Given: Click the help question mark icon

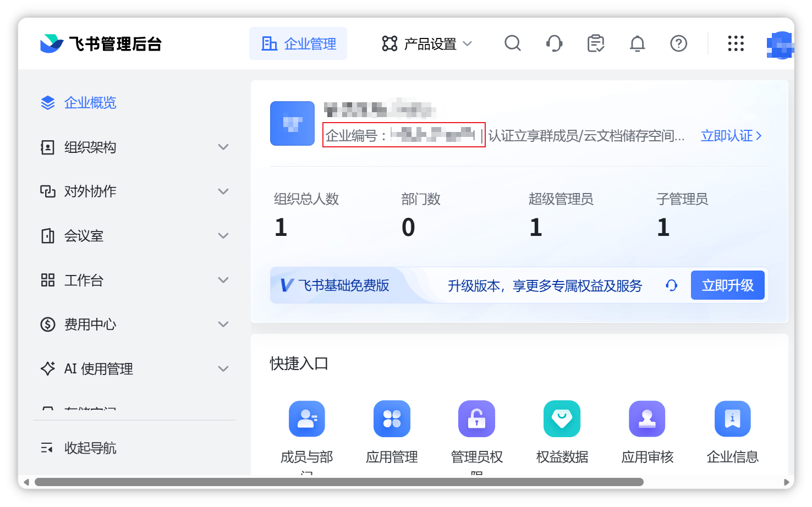Looking at the screenshot, I should 678,43.
